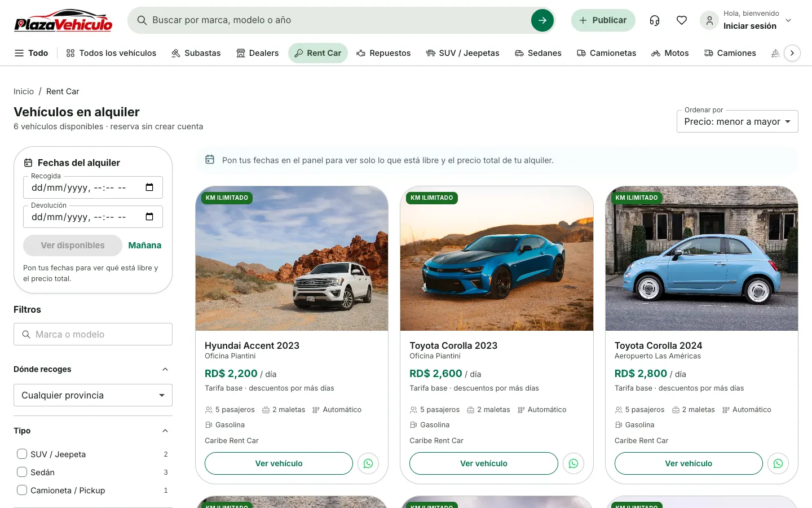Click Inicio breadcrumb link
Image resolution: width=812 pixels, height=508 pixels.
point(24,91)
